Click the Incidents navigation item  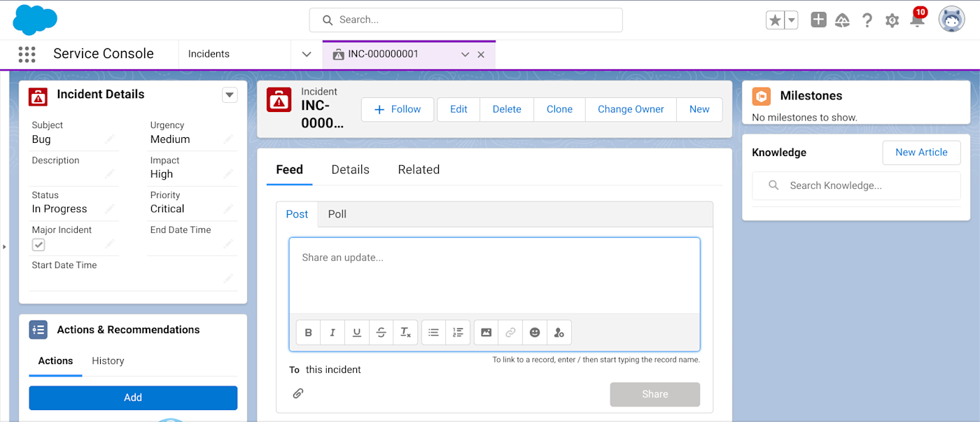(209, 54)
